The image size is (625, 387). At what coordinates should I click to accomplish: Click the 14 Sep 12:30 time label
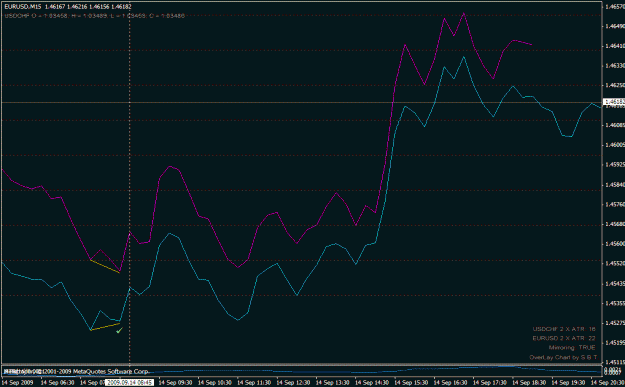293,383
